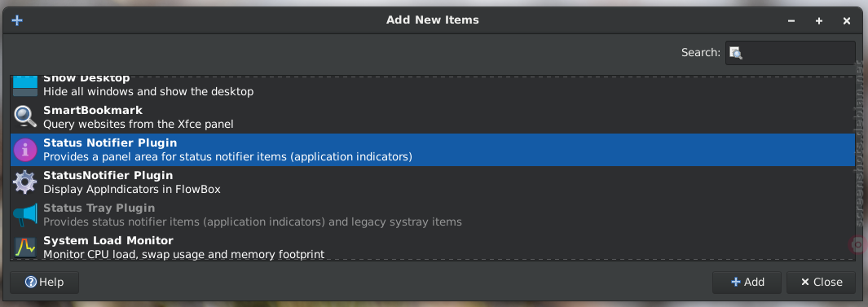Click inside the Search input field
This screenshot has height=307, width=868.
[791, 53]
